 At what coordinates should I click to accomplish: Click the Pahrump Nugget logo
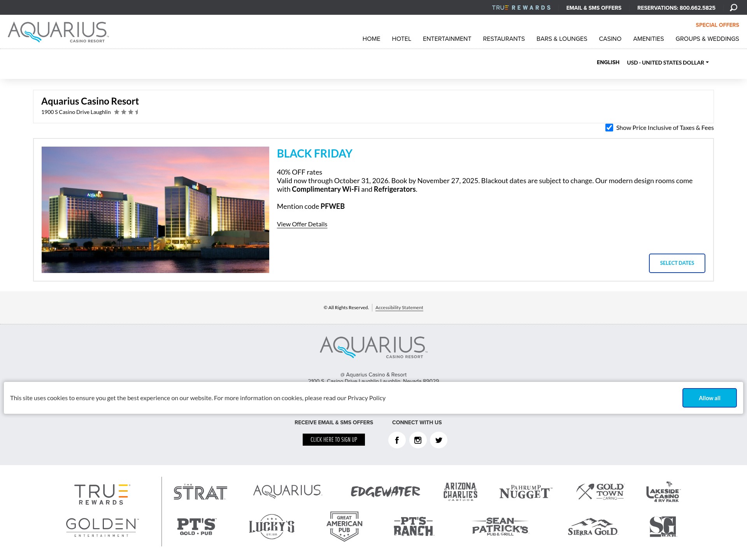pos(526,492)
